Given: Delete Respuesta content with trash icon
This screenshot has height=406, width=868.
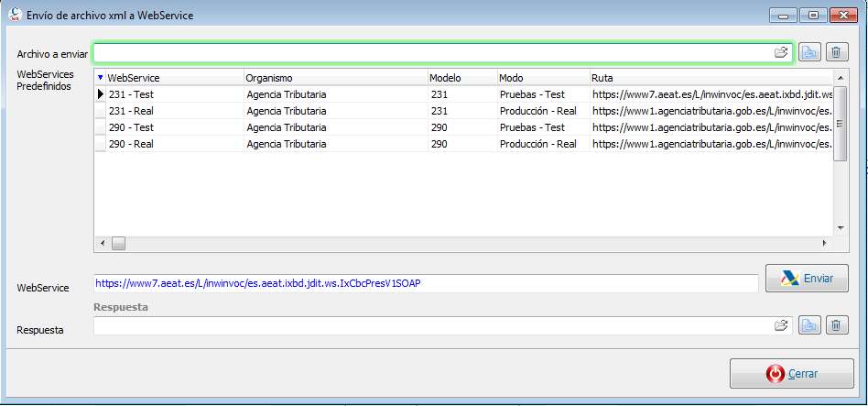Looking at the screenshot, I should click(x=837, y=325).
